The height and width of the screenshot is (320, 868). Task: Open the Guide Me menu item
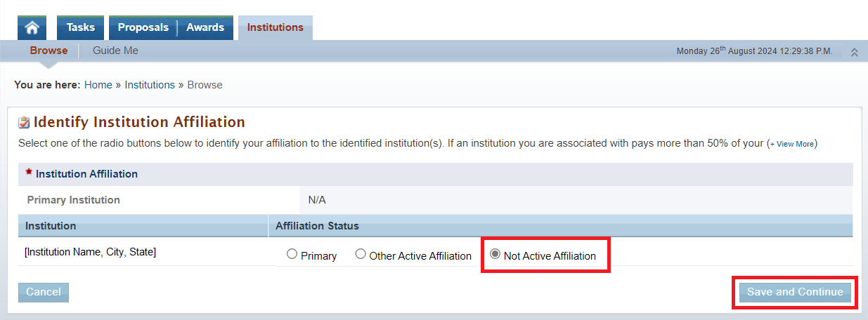point(115,51)
